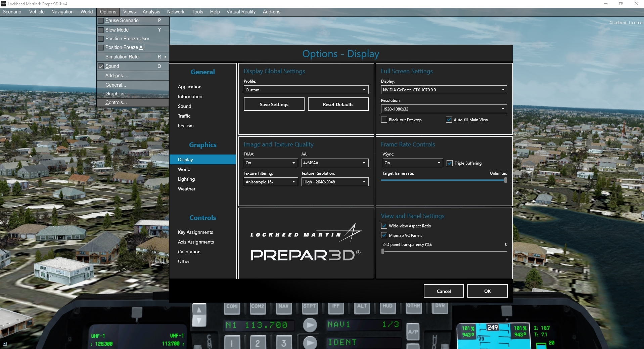Click the Save Settings button
This screenshot has width=644, height=349.
(x=274, y=104)
